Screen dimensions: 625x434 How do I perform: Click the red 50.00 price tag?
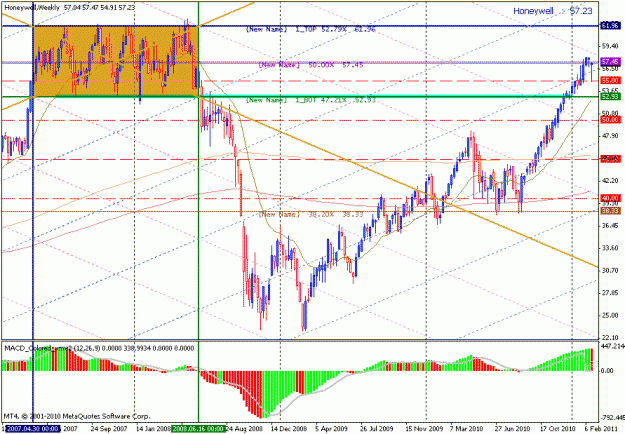[611, 120]
